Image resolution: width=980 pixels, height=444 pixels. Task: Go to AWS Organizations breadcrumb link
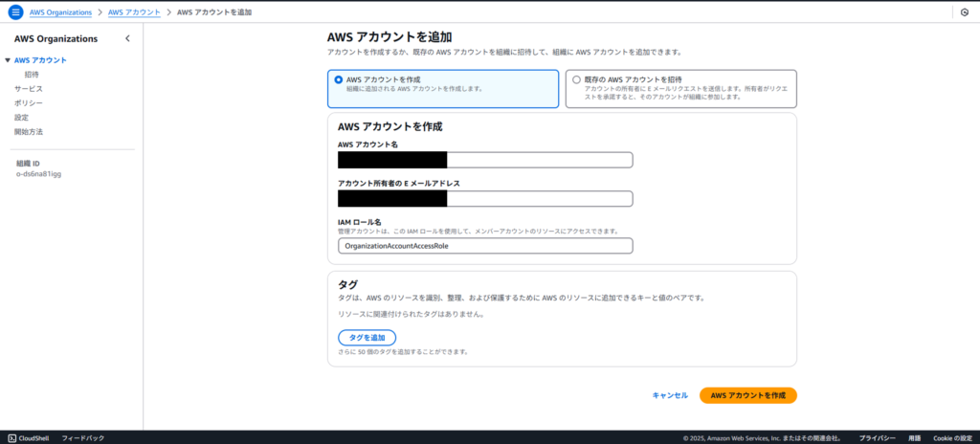[x=60, y=12]
